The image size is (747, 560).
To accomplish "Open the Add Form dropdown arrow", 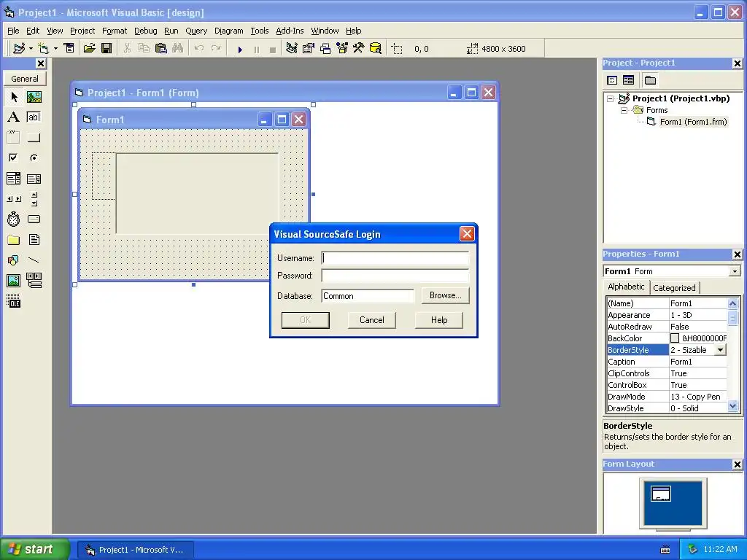I will 55,48.
